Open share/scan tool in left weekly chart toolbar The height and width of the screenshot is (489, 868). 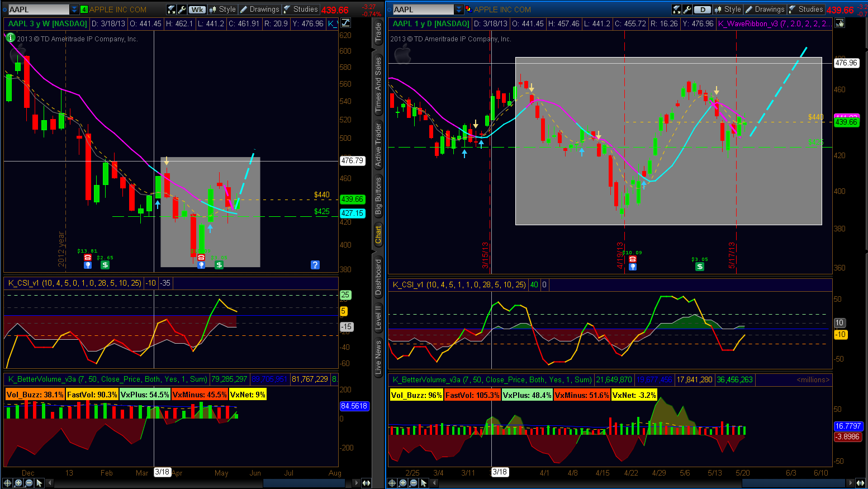(172, 10)
